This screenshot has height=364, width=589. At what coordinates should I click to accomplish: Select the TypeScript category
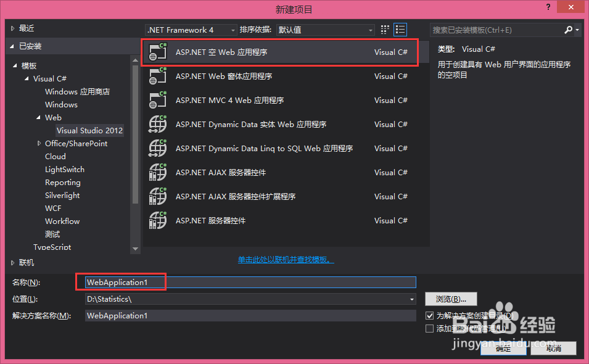(52, 247)
